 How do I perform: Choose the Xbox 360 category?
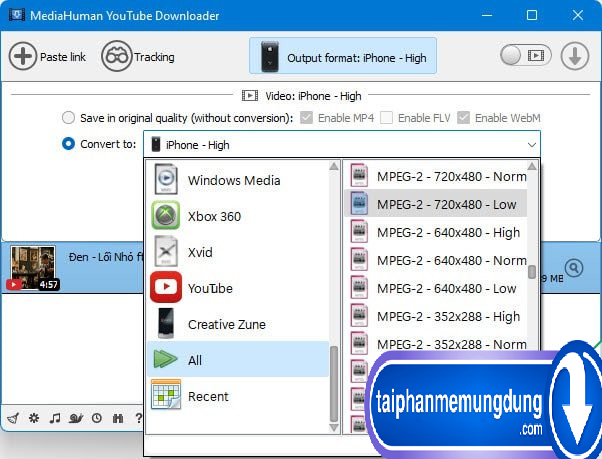(238, 216)
